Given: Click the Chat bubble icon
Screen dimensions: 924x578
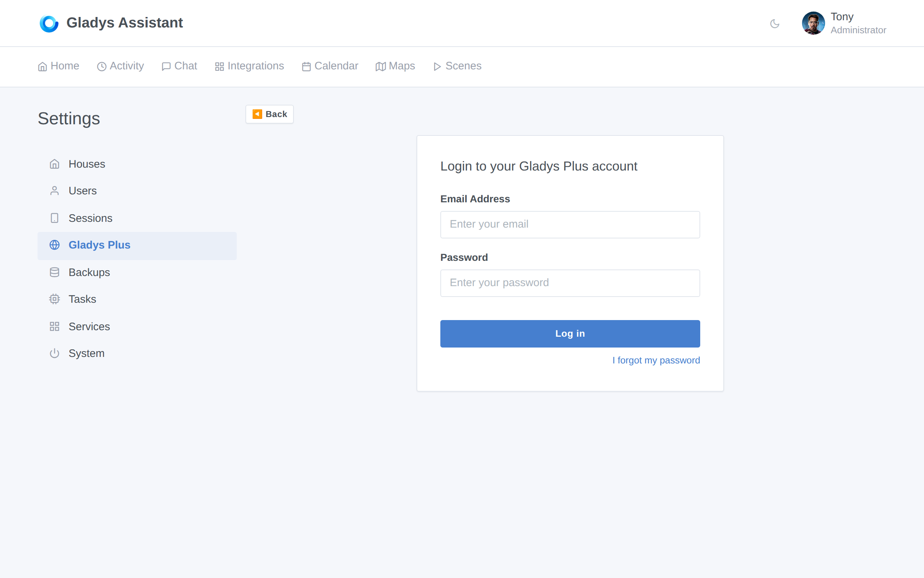Looking at the screenshot, I should coord(166,66).
